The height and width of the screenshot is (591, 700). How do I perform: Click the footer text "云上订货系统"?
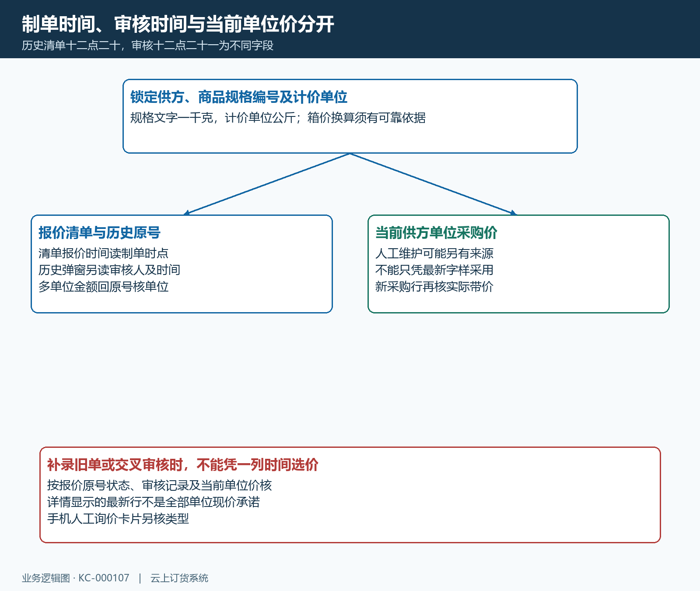[179, 578]
